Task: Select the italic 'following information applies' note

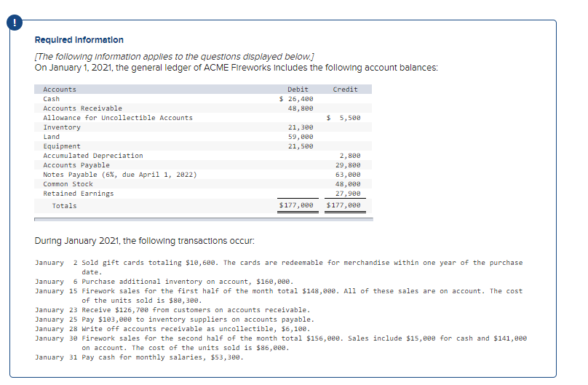Action: pos(175,57)
